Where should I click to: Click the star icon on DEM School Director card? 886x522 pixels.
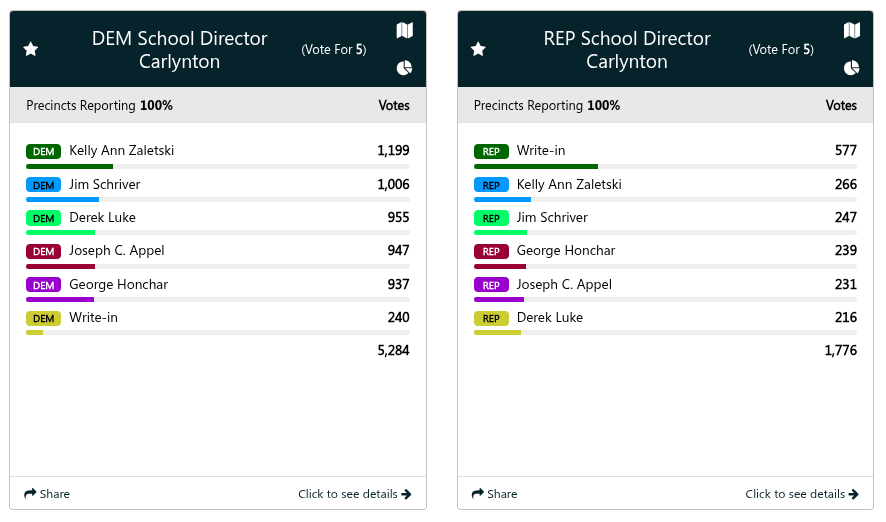31,49
